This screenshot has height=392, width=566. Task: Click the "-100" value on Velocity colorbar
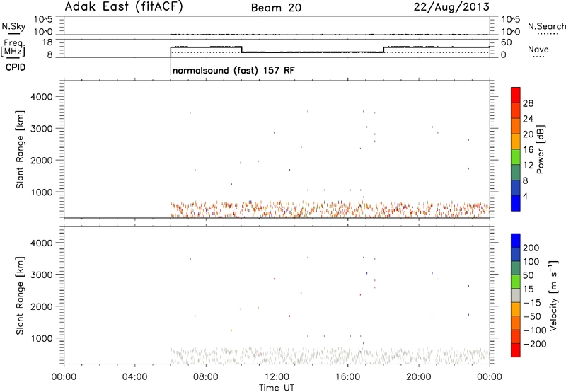point(535,330)
